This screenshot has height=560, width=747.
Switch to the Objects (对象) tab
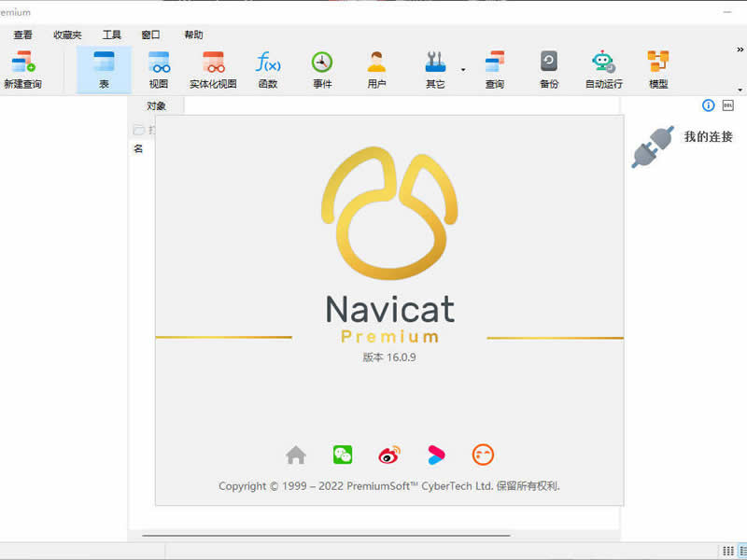pos(156,105)
